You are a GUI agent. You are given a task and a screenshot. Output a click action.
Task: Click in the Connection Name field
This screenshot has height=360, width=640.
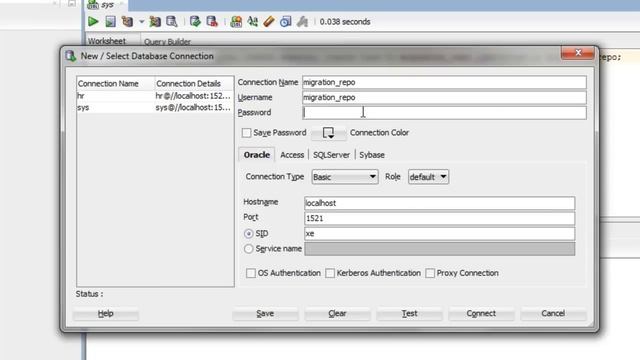click(x=444, y=82)
